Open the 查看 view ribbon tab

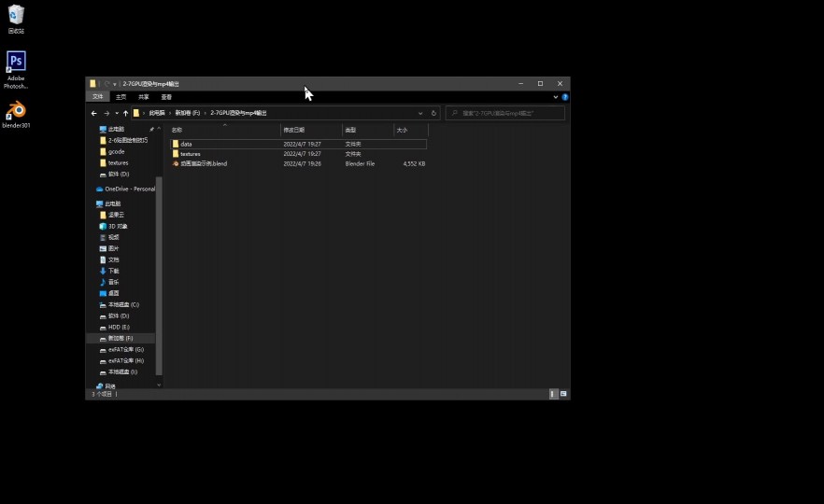[166, 97]
